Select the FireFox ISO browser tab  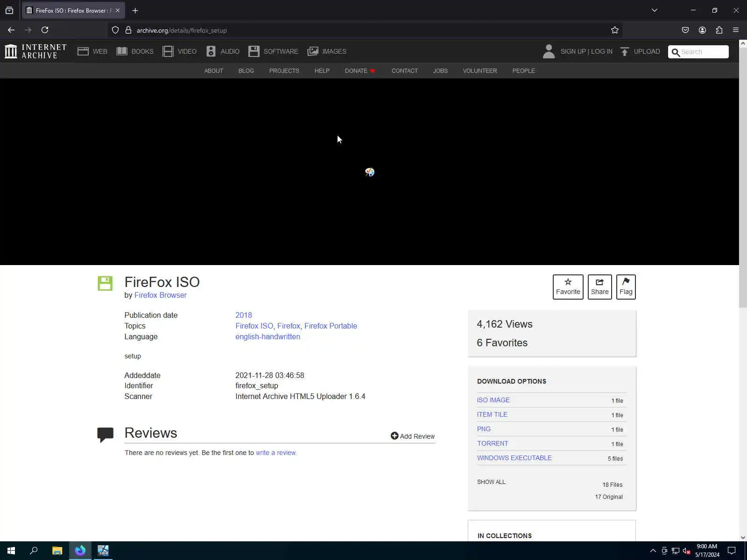point(73,10)
